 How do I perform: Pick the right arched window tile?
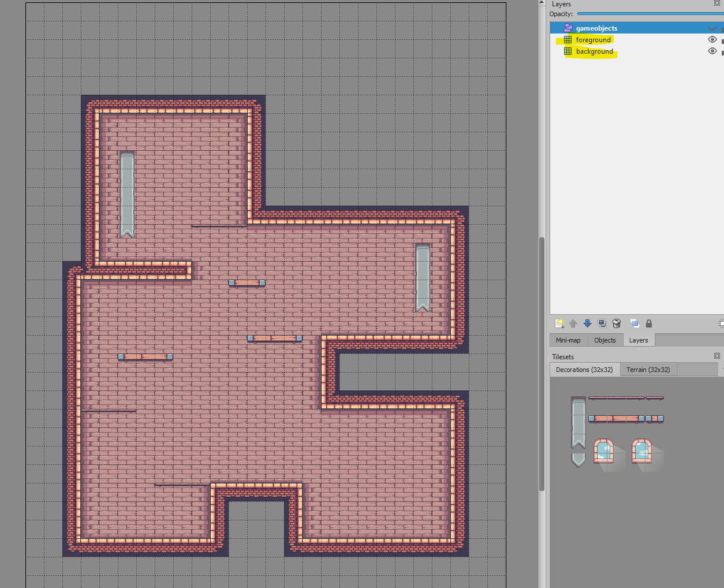coord(641,451)
